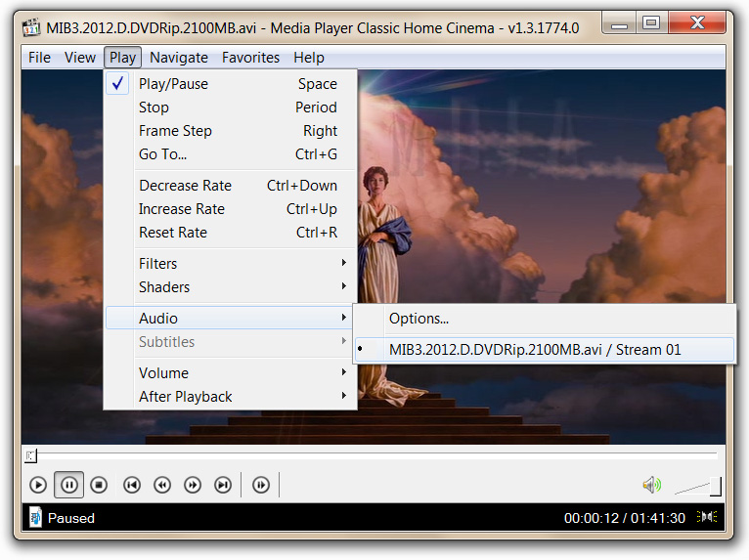Choose Stop from the Play menu
749x560 pixels.
click(231, 108)
